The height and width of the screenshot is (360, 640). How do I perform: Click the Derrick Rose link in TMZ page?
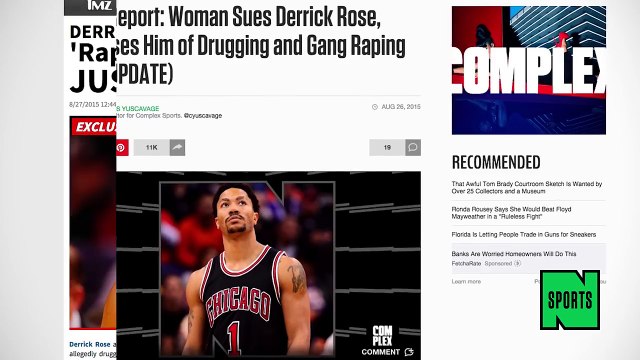coord(90,344)
